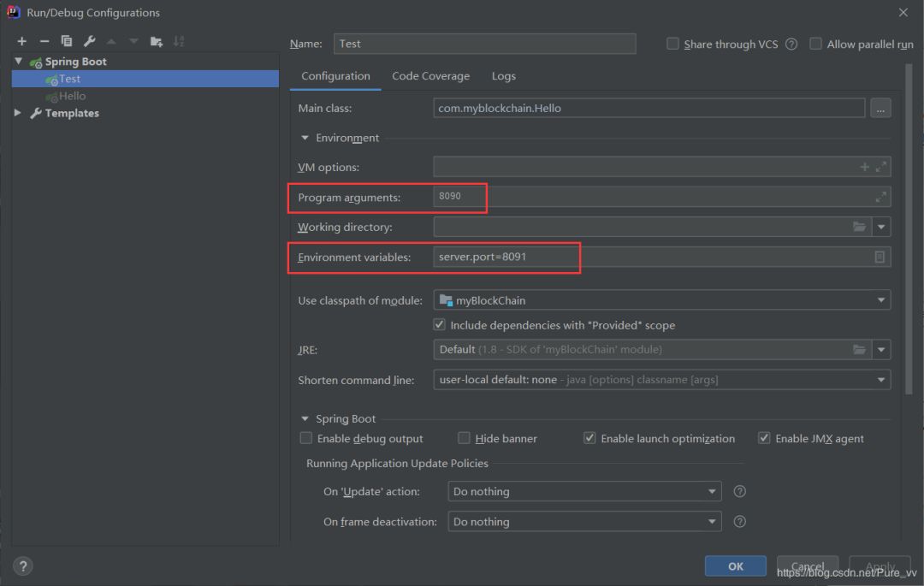
Task: Click the Add New Configuration plus icon
Action: coord(22,41)
